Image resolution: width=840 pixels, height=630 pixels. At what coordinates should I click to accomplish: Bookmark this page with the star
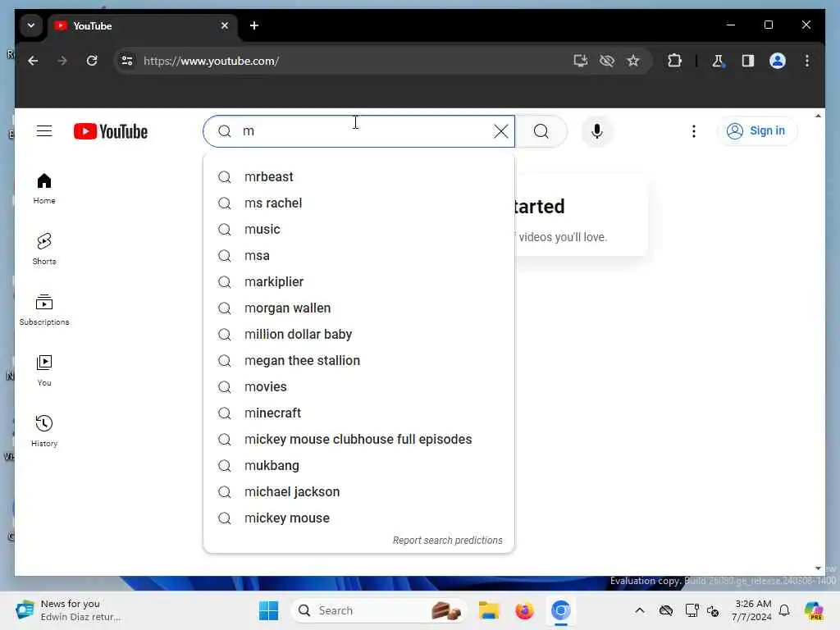[633, 61]
